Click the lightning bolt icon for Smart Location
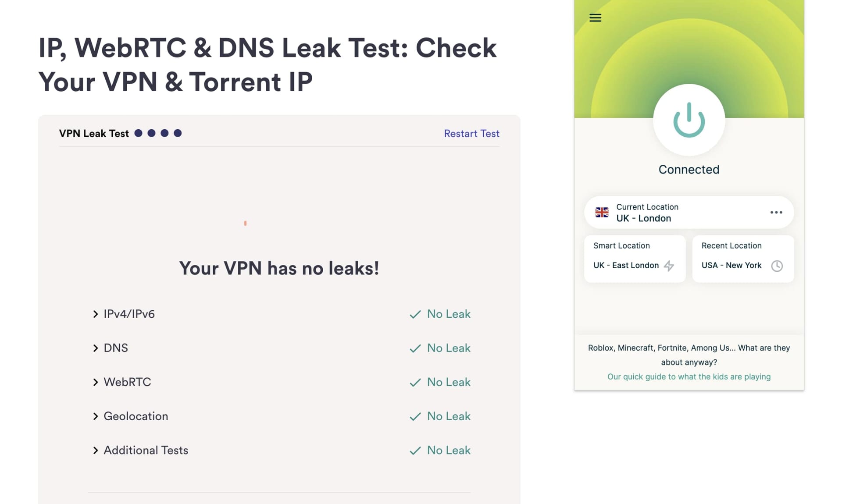This screenshot has height=504, width=842. pos(671,266)
